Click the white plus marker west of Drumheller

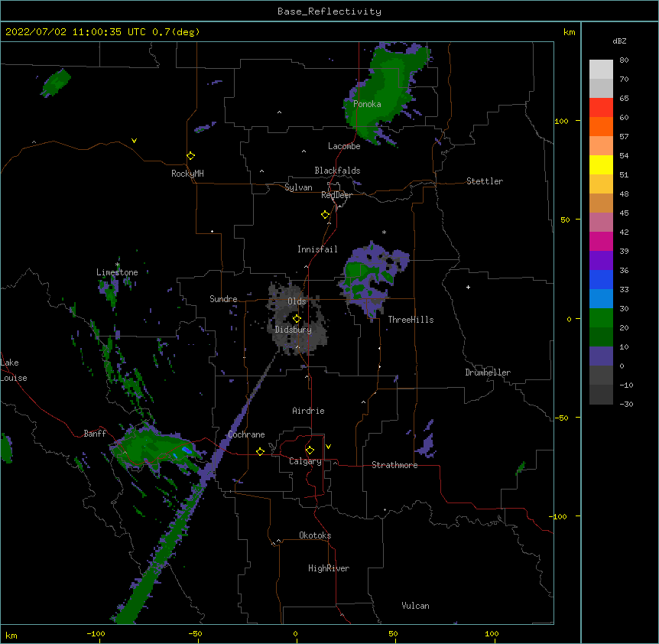(x=468, y=287)
